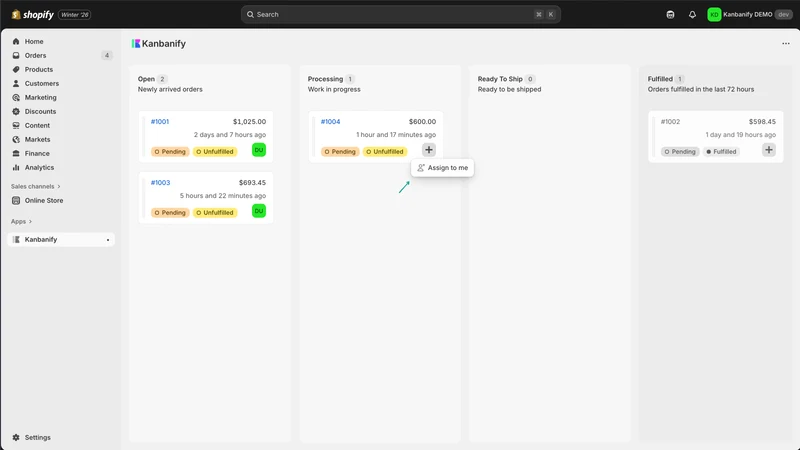Click the Analytics bar chart icon
Viewport: 800px width, 450px height.
pyautogui.click(x=16, y=167)
